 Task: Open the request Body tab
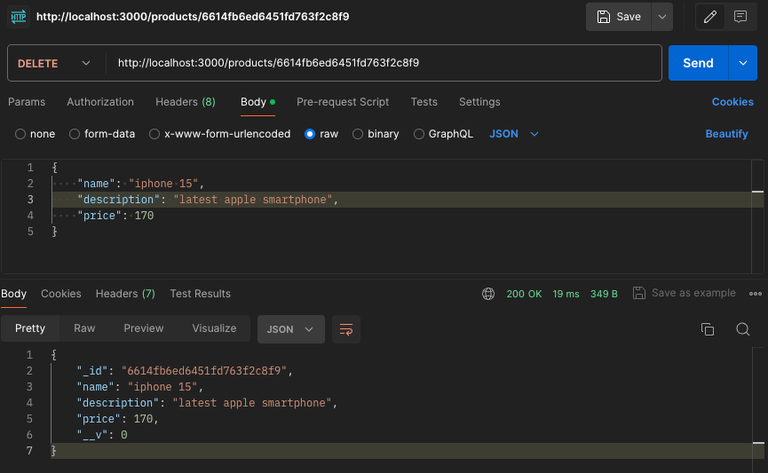tap(258, 102)
